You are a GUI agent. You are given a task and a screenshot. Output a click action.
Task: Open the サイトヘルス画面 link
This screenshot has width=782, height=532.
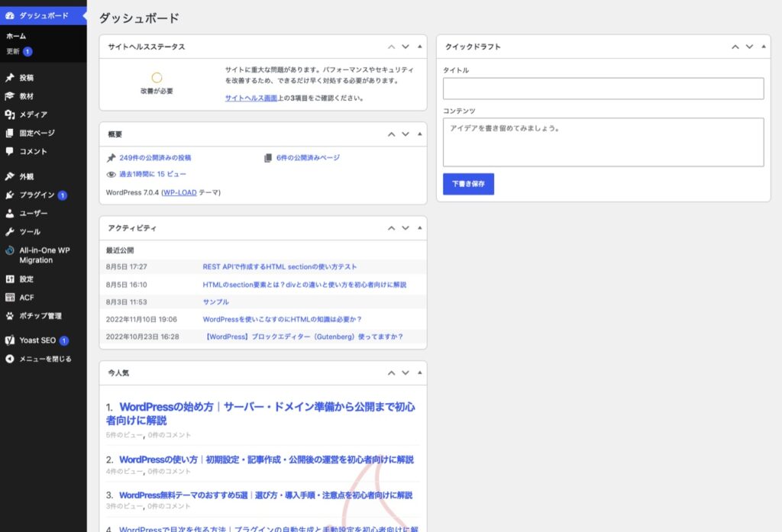250,98
